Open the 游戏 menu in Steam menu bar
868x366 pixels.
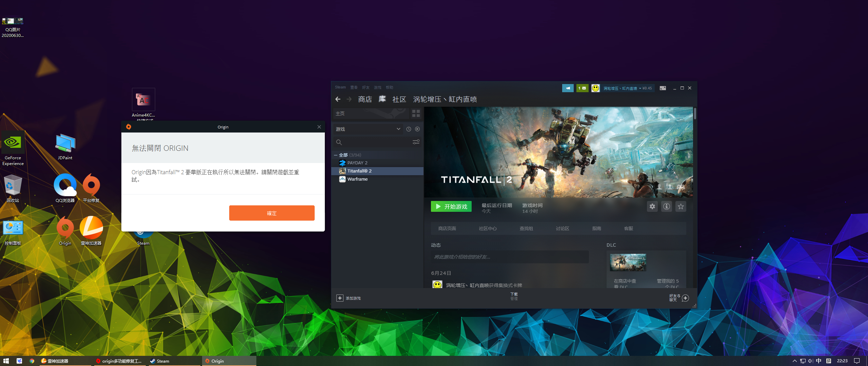pos(378,87)
